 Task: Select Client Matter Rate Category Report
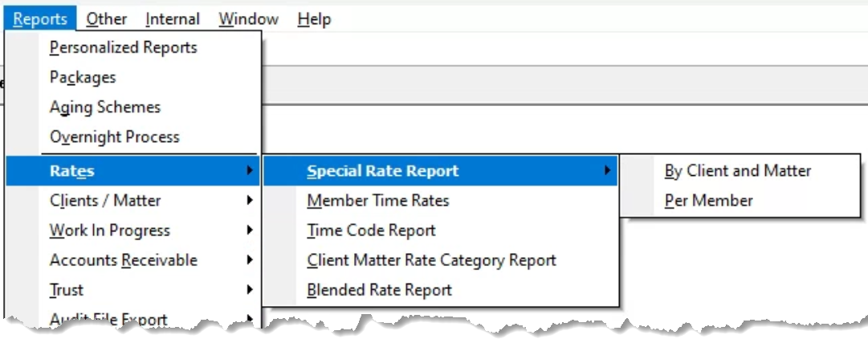(x=440, y=259)
